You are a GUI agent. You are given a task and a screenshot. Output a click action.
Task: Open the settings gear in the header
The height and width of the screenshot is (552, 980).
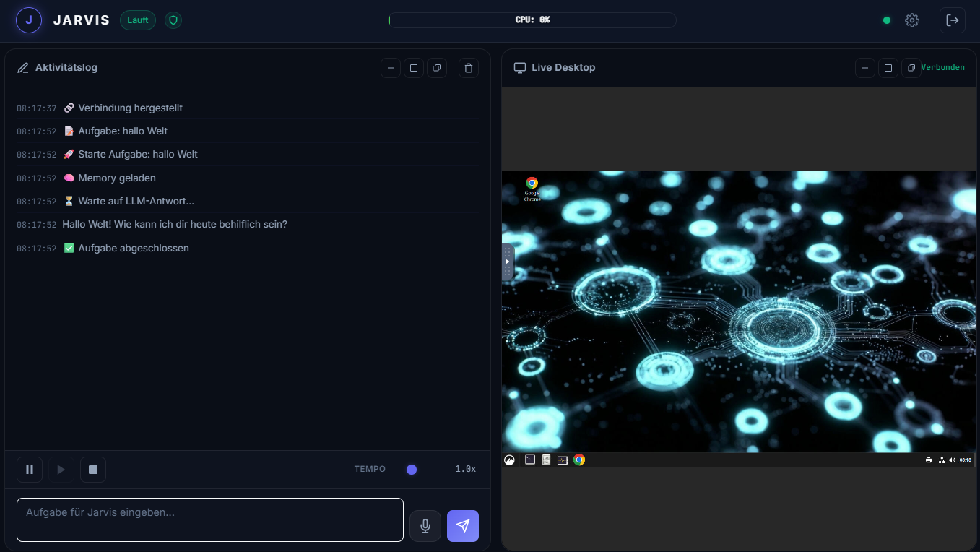coord(912,20)
